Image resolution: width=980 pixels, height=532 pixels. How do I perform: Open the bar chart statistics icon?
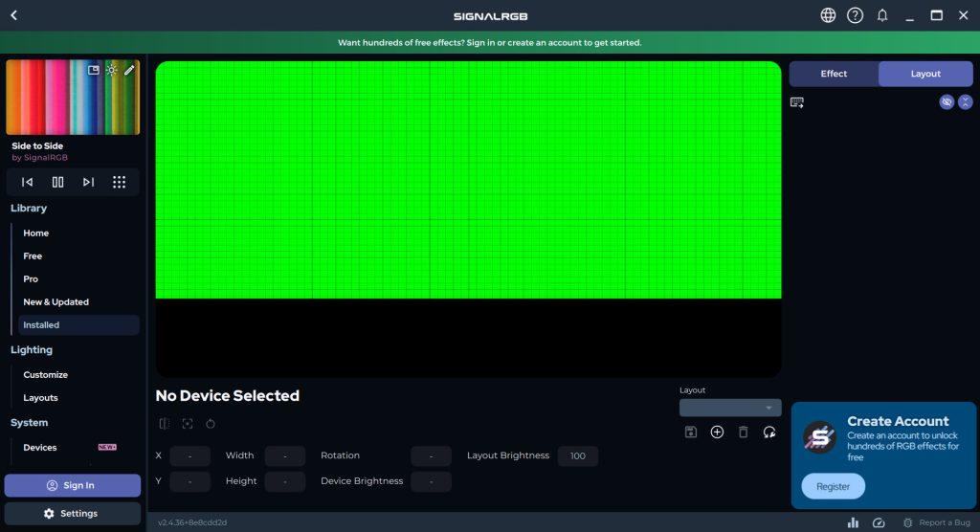tap(853, 522)
